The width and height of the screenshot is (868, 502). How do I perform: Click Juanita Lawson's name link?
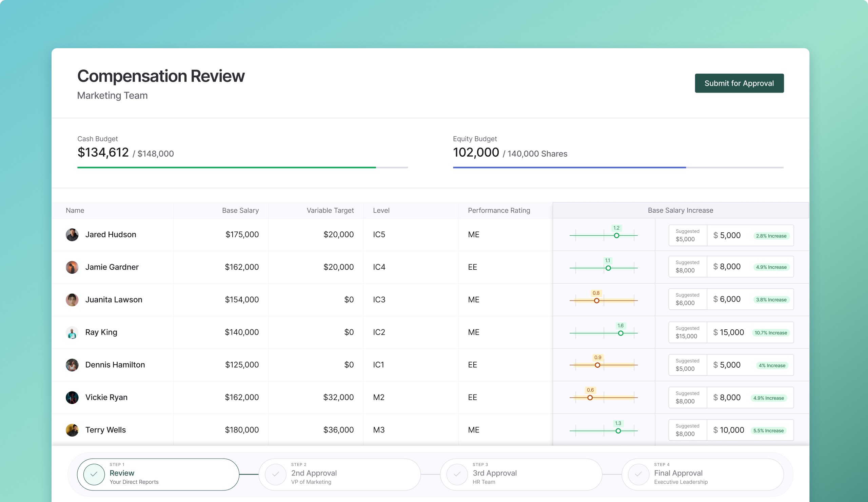click(114, 300)
